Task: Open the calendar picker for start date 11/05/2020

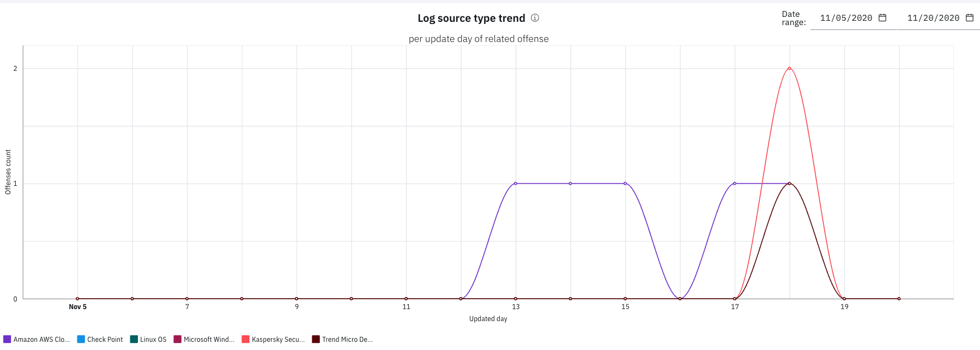Action: pyautogui.click(x=882, y=18)
